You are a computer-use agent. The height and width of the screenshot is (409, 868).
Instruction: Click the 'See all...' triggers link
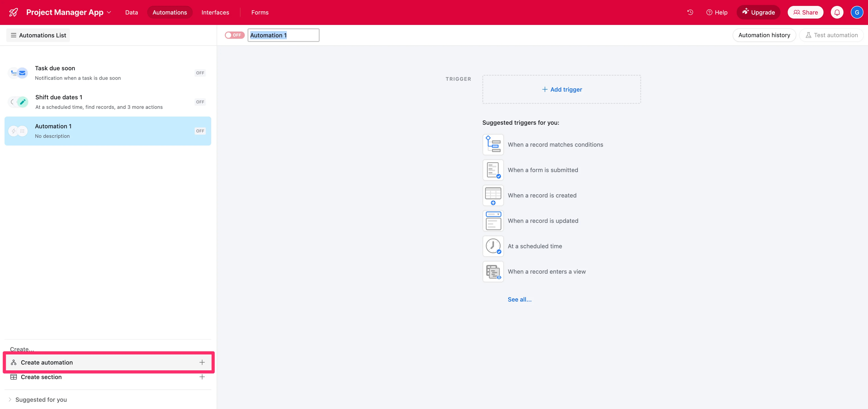(519, 299)
